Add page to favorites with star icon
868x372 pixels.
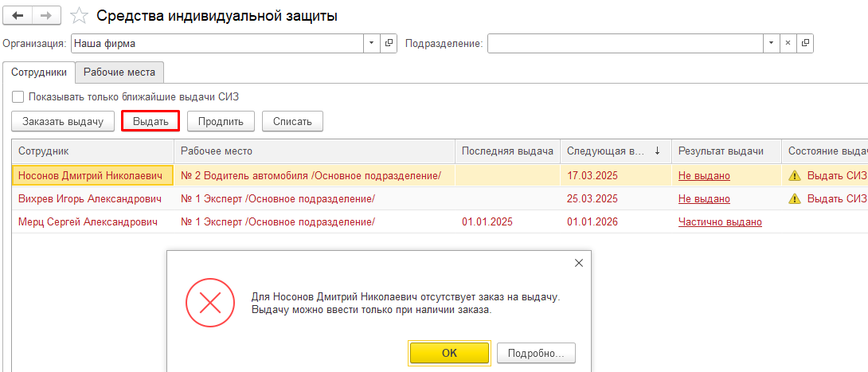[78, 16]
